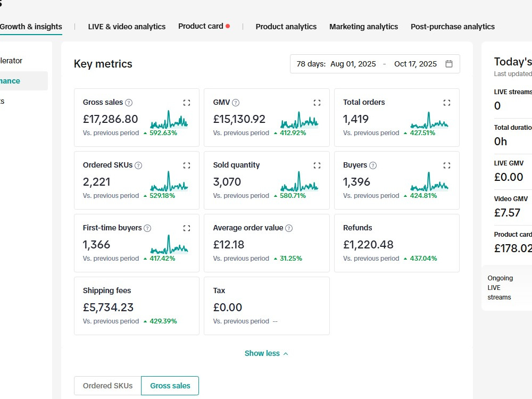
Task: Open the calendar date picker icon
Action: pos(449,64)
